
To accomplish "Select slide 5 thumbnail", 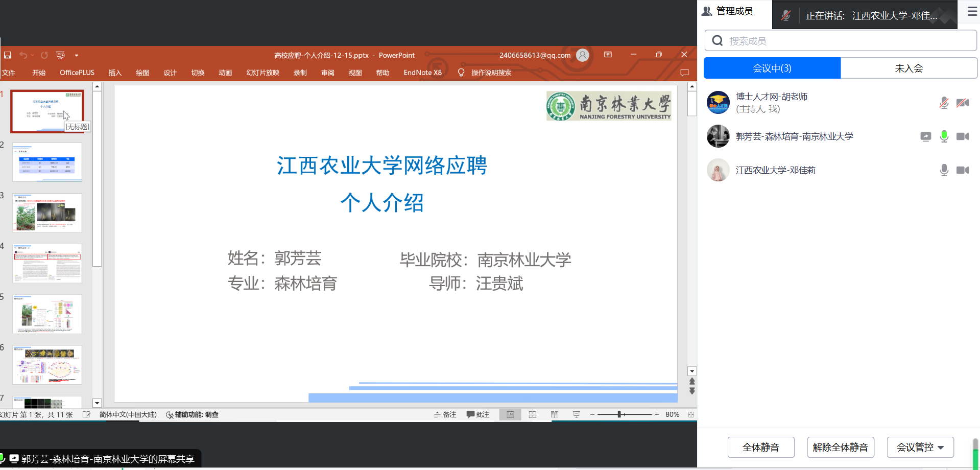I will 47,314.
